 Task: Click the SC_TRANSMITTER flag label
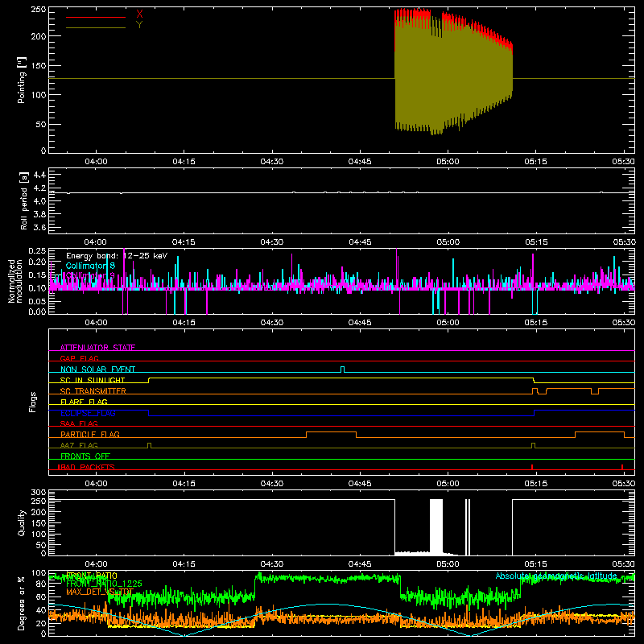(93, 391)
